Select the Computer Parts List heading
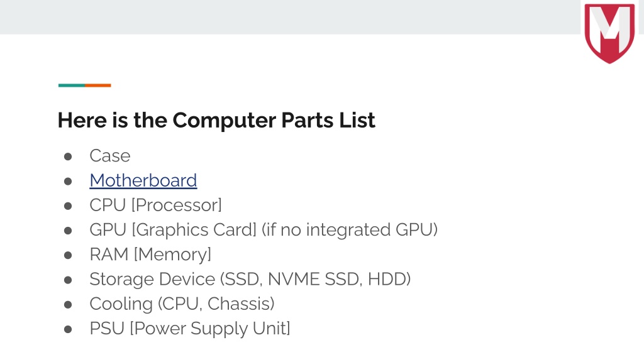This screenshot has width=644, height=362. [216, 120]
